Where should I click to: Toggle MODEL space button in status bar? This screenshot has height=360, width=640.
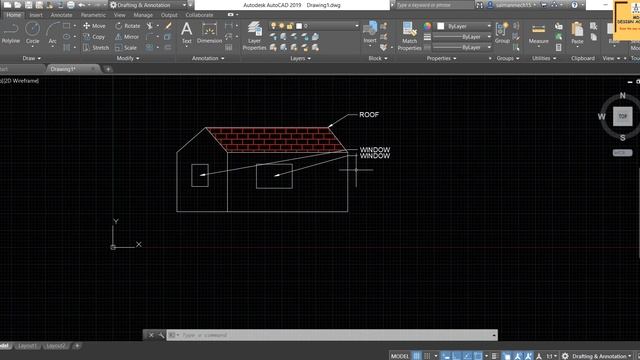(400, 356)
